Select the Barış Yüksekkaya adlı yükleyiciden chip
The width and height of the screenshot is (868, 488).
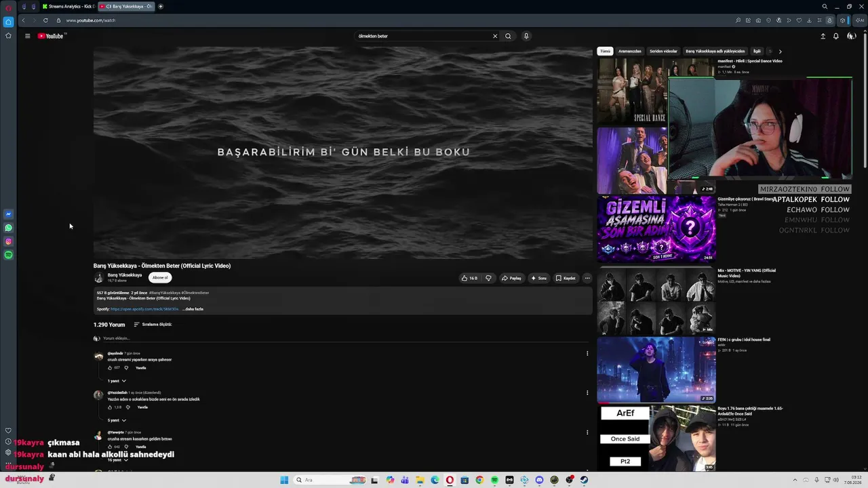point(715,52)
